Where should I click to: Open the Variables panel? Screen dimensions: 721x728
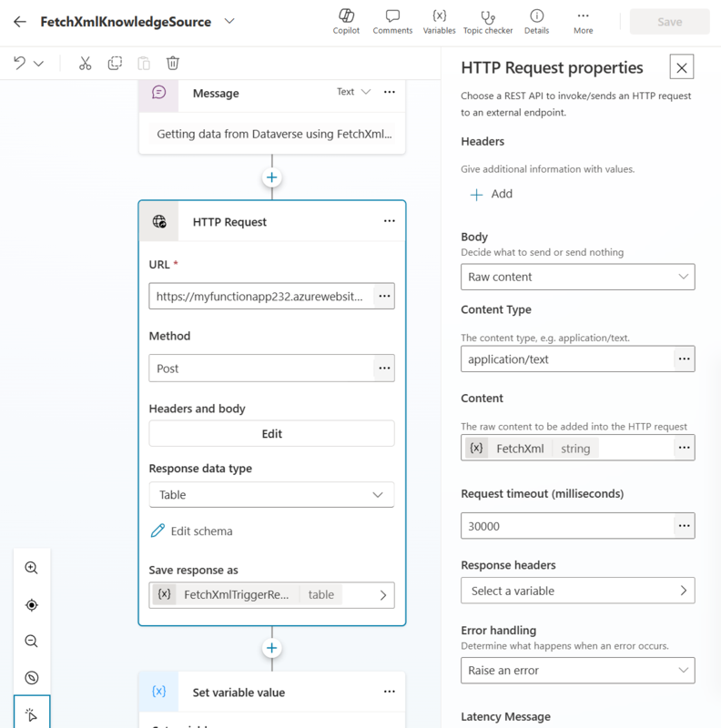tap(439, 21)
